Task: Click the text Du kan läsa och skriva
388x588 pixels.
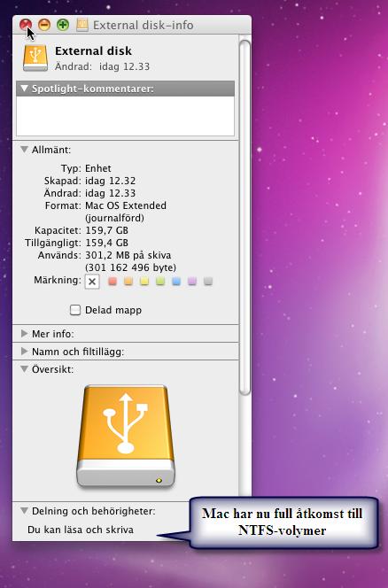Action: point(81,530)
